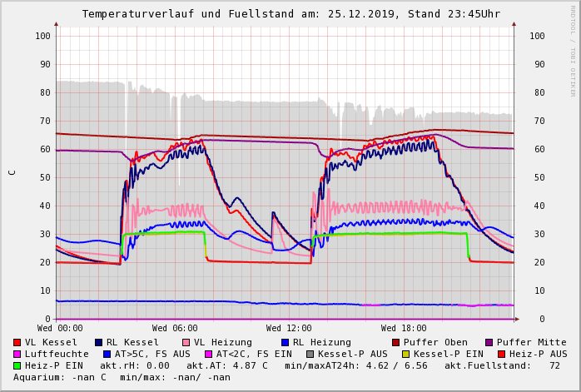The width and height of the screenshot is (581, 392).
Task: Click the AT<2C, FS EIN legend swatch
Action: point(208,355)
